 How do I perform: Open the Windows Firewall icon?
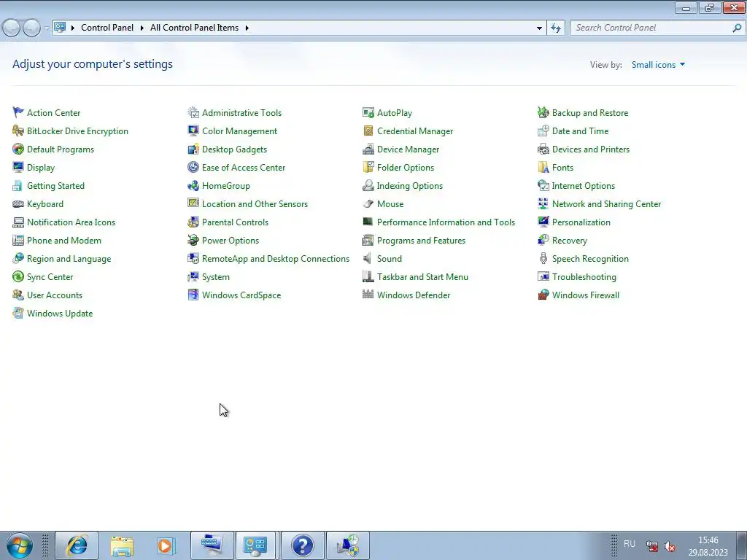(543, 295)
